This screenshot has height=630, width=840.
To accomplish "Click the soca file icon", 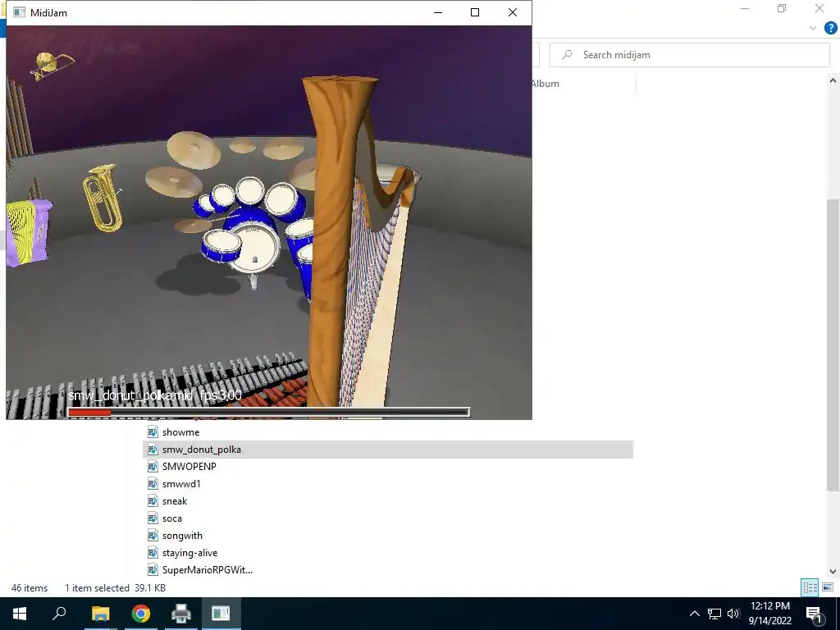I will (153, 518).
